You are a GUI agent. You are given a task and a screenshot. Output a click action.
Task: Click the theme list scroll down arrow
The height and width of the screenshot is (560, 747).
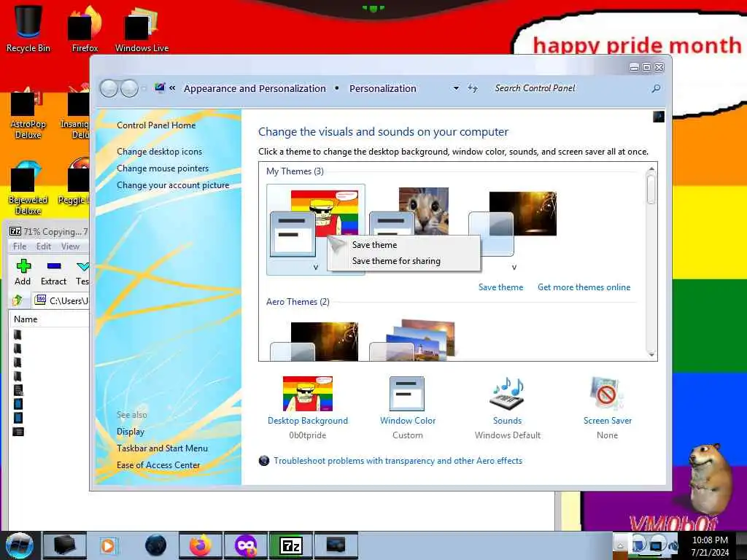click(651, 355)
